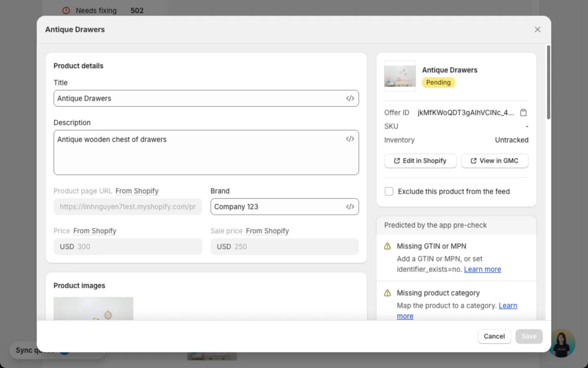Open View in GMC
Viewport: 588px width, 368px height.
[494, 161]
